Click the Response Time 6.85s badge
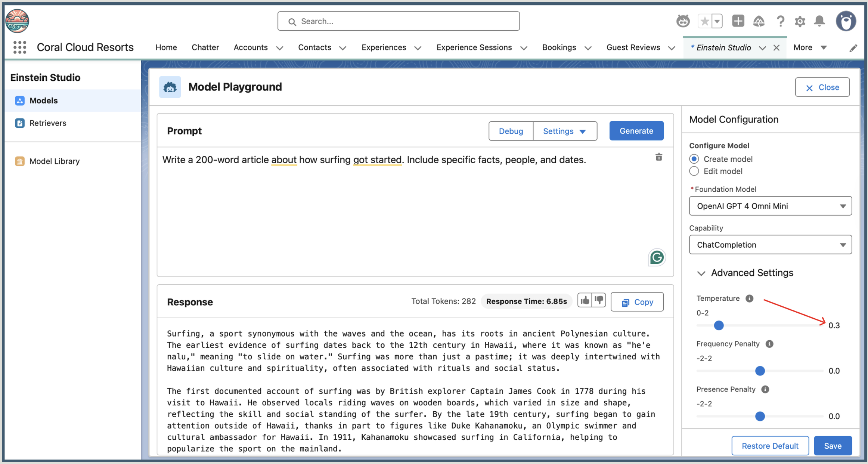Image resolution: width=868 pixels, height=464 pixels. [x=527, y=301]
